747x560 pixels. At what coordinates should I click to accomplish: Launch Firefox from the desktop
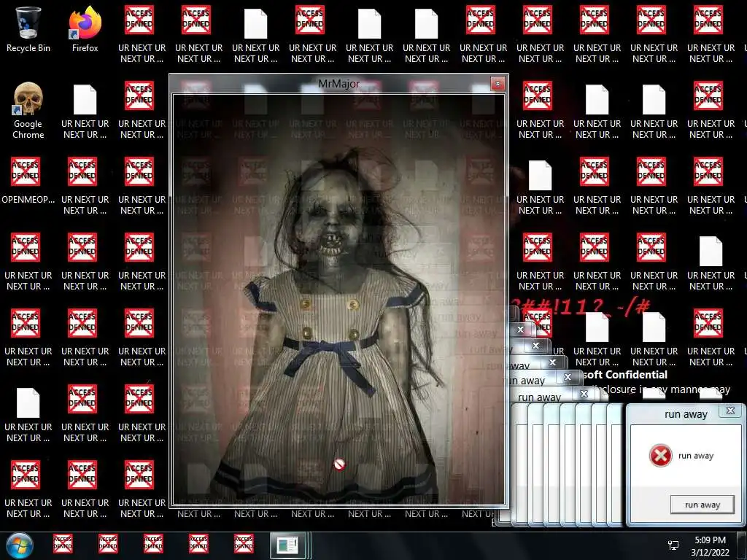tap(85, 29)
